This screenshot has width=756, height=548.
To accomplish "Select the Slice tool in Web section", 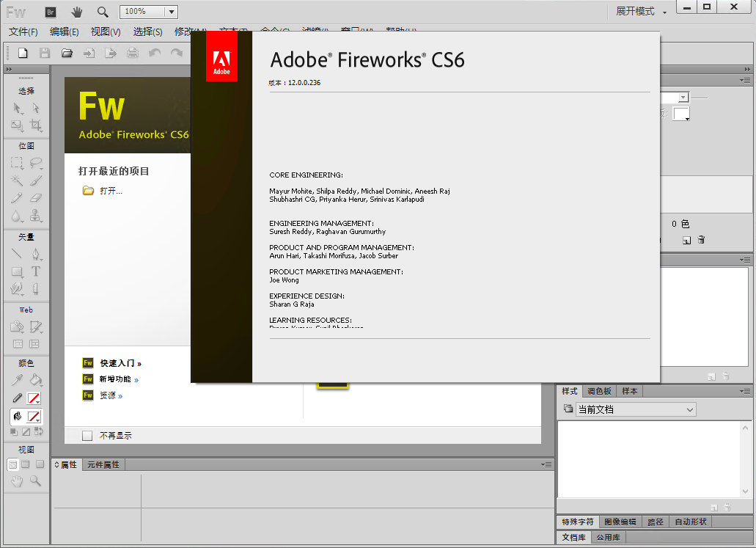I will pos(36,326).
